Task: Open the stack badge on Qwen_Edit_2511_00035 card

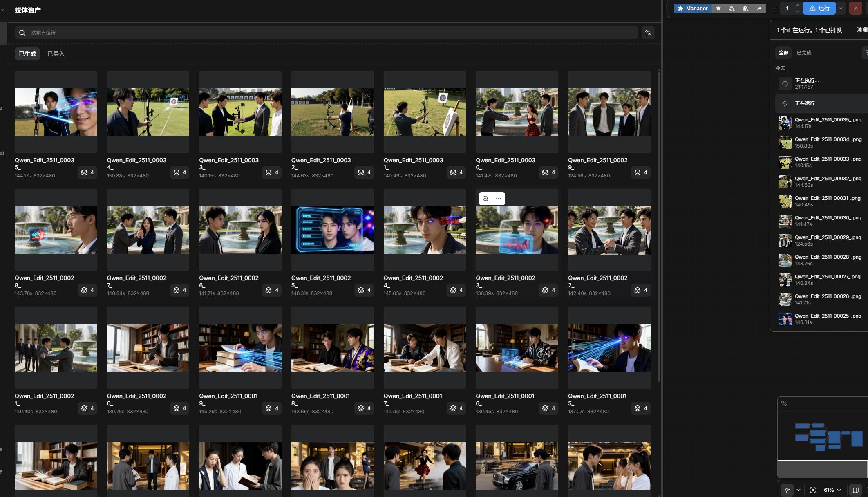Action: (87, 172)
